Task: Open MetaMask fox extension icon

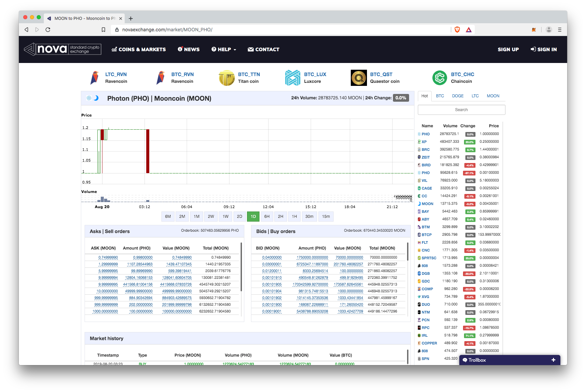Action: pyautogui.click(x=534, y=30)
